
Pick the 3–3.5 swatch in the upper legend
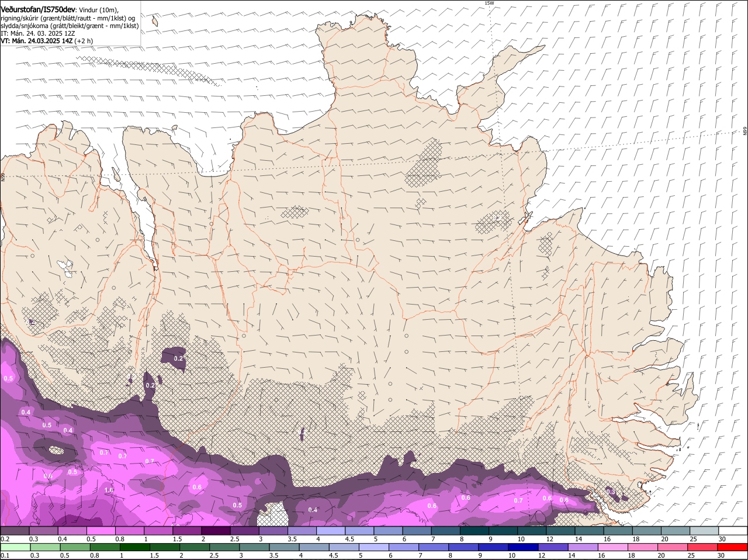tap(273, 530)
